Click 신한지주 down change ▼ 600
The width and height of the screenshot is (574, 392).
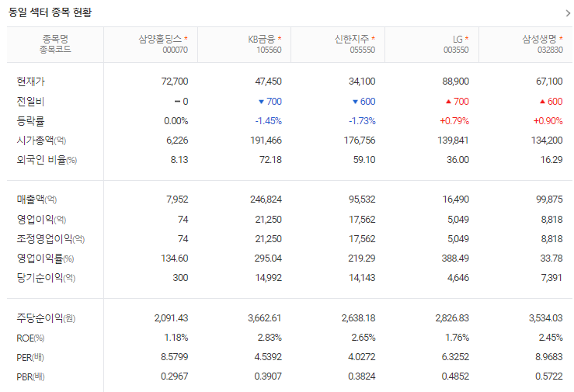pos(364,101)
